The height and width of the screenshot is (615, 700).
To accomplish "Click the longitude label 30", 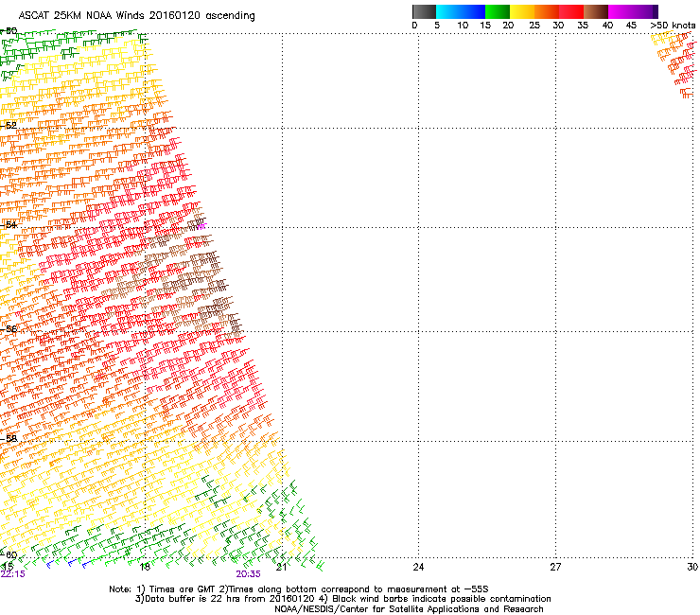I will 692,567.
